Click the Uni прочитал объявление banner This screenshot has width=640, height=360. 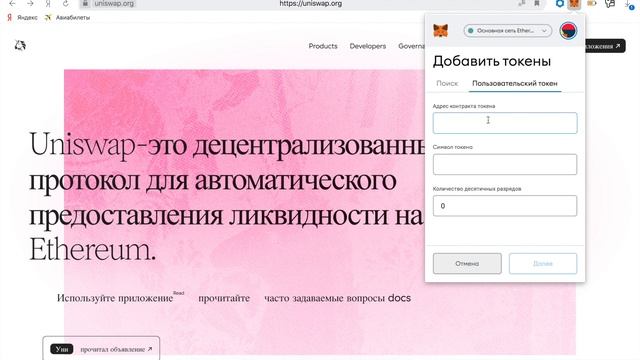coord(101,349)
